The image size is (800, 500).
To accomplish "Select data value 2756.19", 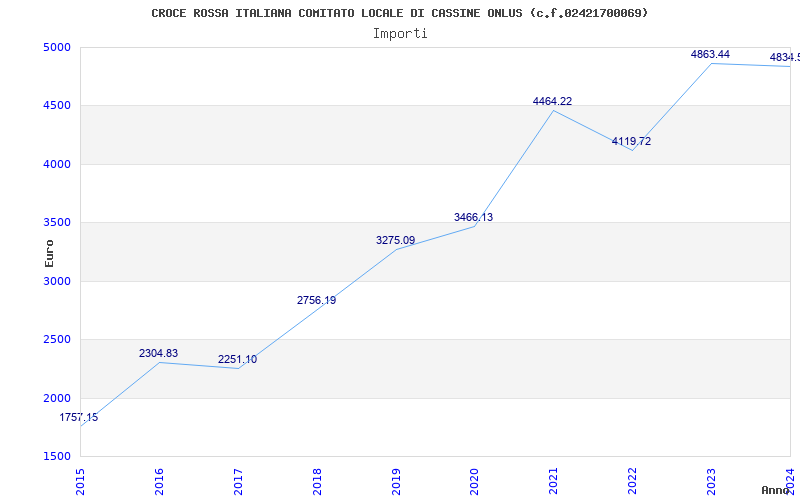I will (x=316, y=300).
